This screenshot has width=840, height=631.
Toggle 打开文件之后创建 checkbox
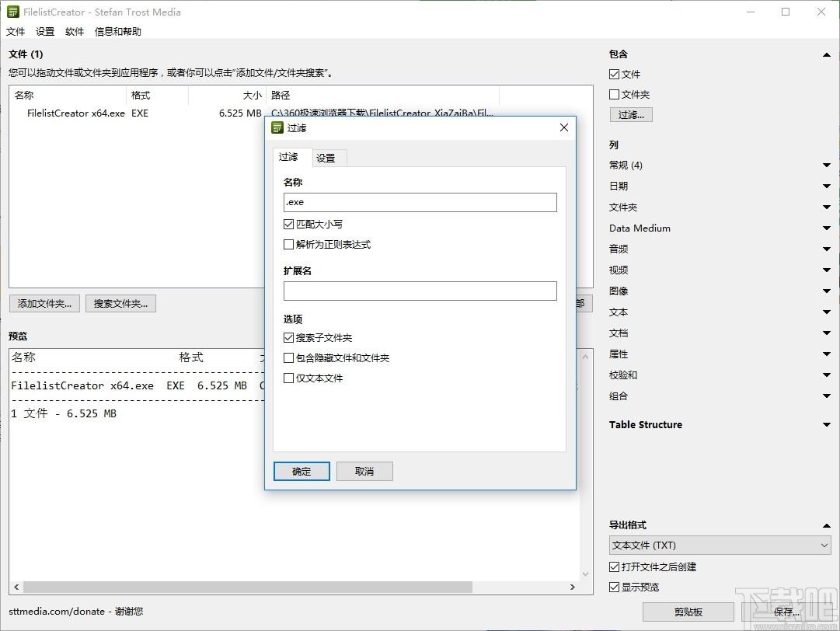(x=615, y=567)
